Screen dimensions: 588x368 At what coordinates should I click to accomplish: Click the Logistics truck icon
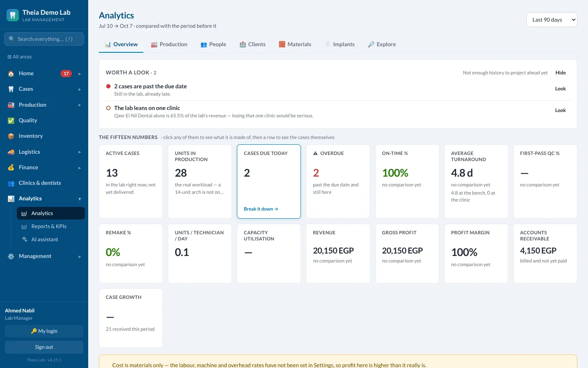click(11, 152)
